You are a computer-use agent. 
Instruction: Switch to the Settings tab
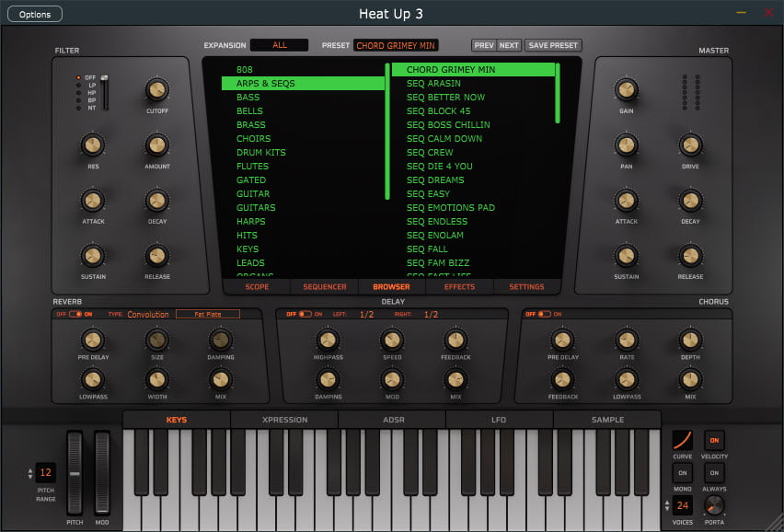click(526, 286)
